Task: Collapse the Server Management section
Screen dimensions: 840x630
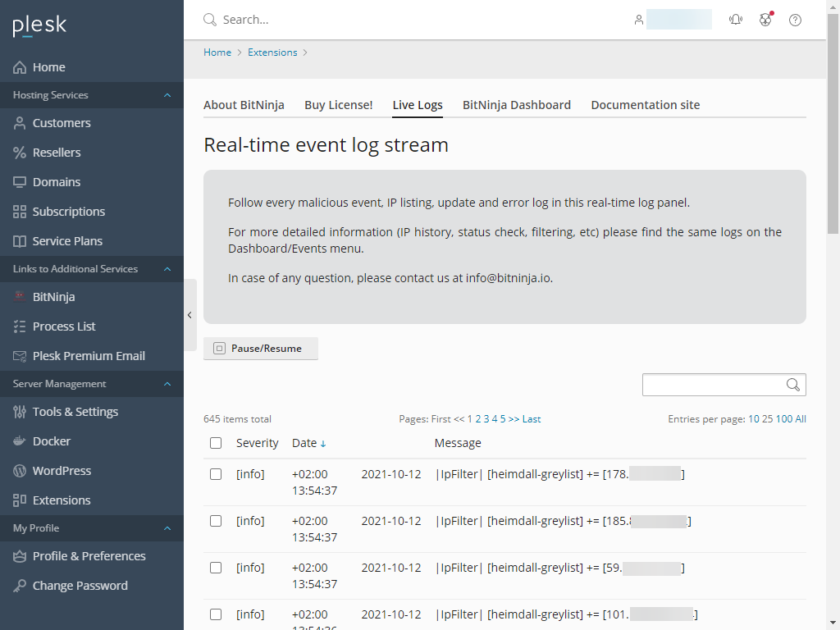Action: [x=167, y=383]
